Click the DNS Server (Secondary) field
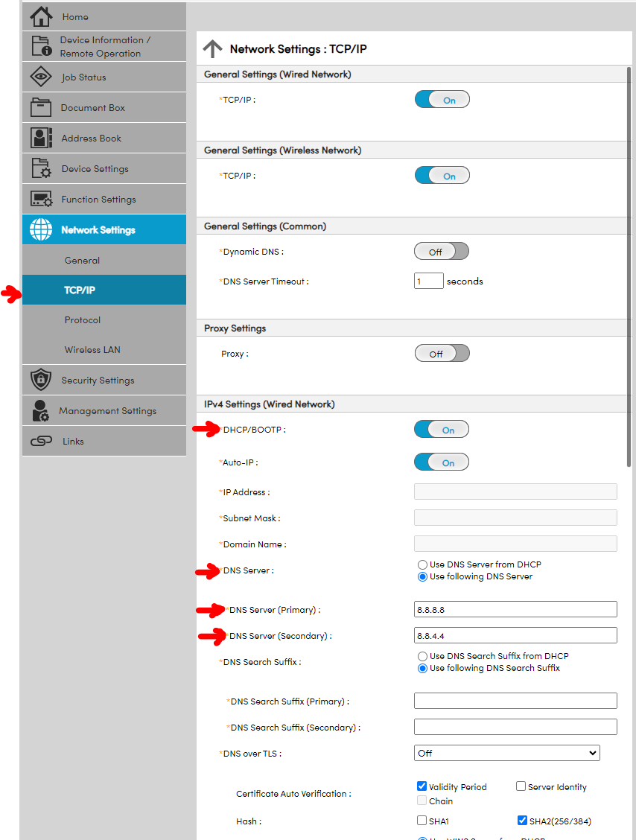Screen dimensions: 636x840 click(515, 635)
